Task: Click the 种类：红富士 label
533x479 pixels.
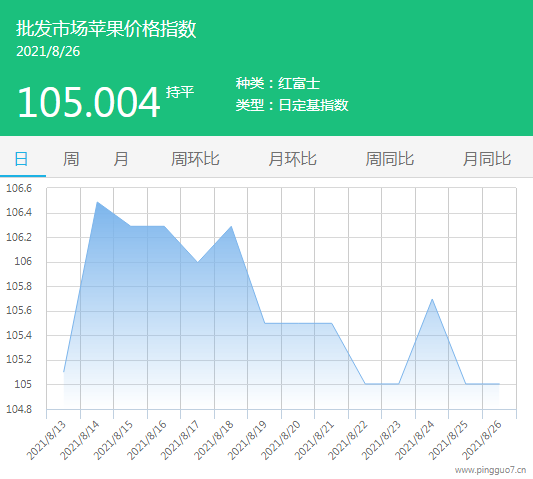Action: point(278,83)
